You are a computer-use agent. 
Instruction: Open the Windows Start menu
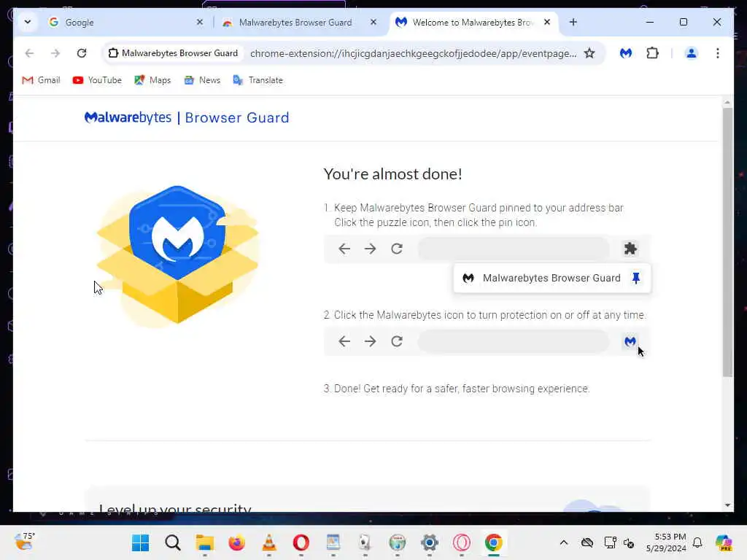click(x=141, y=542)
